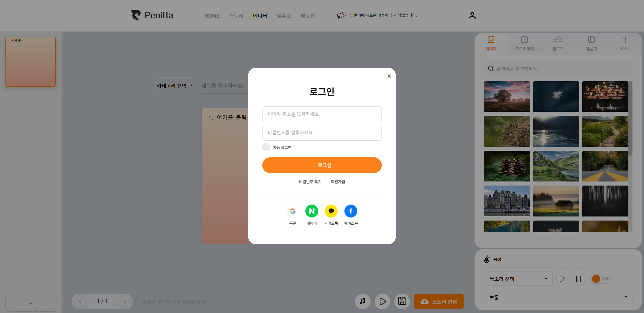The image size is (644, 313).
Task: Click the 스토리 완성 button
Action: pyautogui.click(x=439, y=301)
